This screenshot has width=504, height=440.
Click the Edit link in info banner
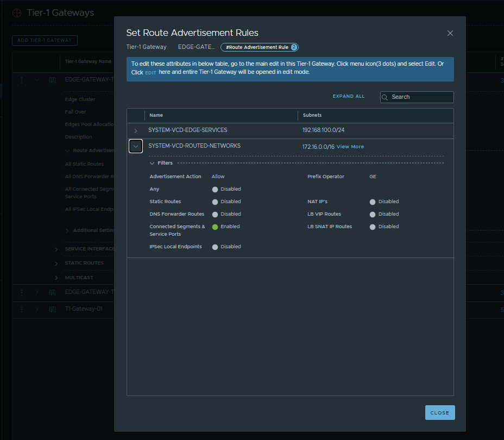(x=150, y=72)
